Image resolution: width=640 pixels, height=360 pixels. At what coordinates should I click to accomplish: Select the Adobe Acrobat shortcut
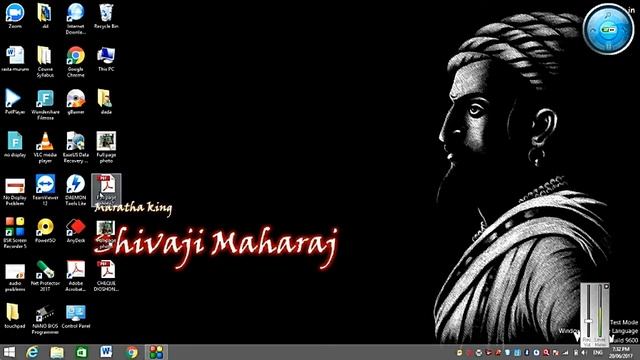(x=76, y=276)
